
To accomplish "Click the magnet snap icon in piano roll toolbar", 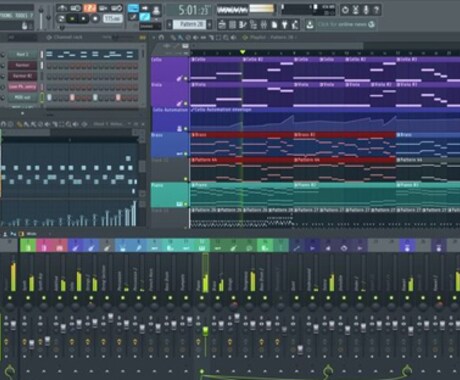I will click(x=3, y=124).
